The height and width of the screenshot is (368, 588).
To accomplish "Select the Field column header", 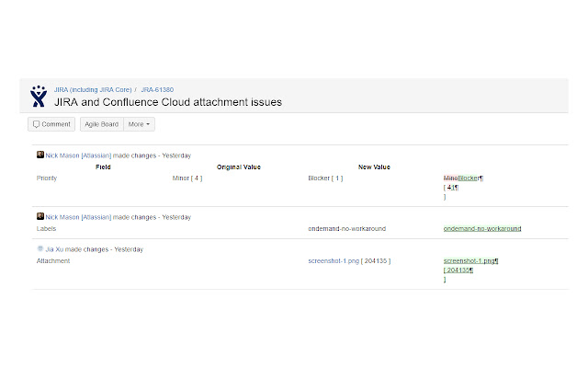I will pyautogui.click(x=103, y=167).
